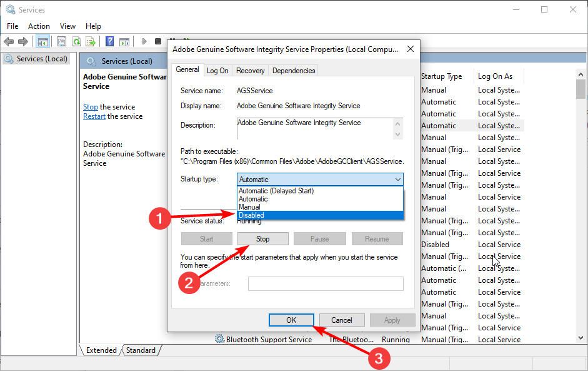Click the Description box scroll-up arrow

[398, 123]
